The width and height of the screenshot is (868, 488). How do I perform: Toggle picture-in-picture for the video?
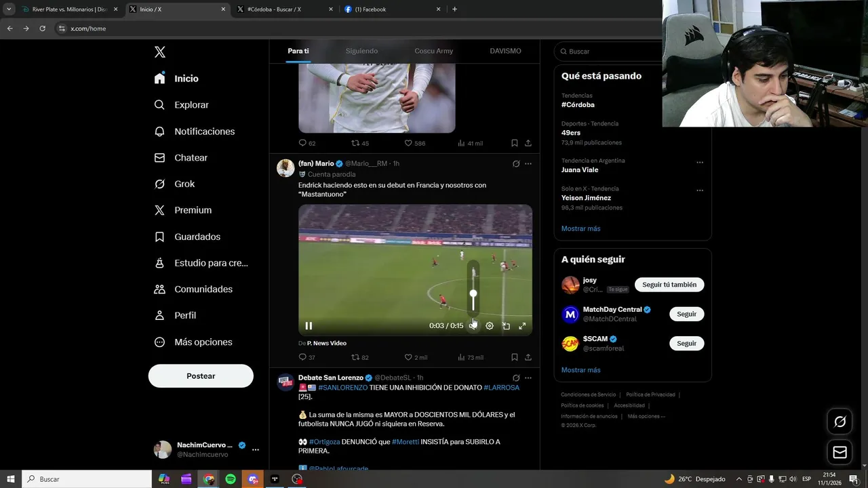pyautogui.click(x=506, y=326)
